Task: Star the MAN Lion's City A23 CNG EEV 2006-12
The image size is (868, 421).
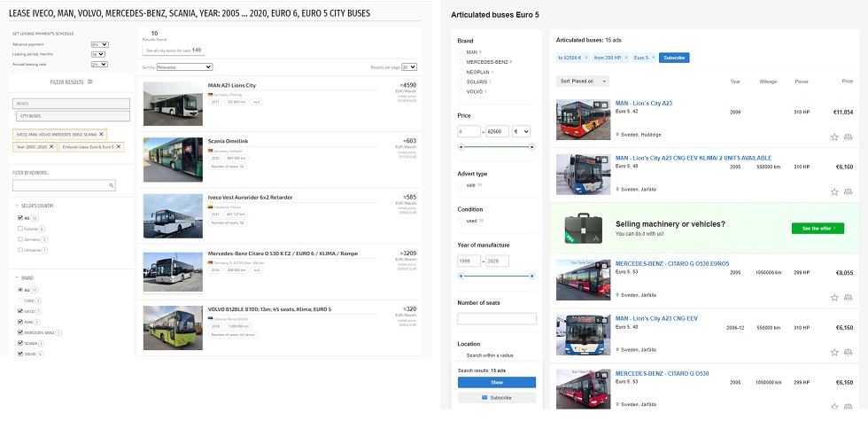Action: 834,353
